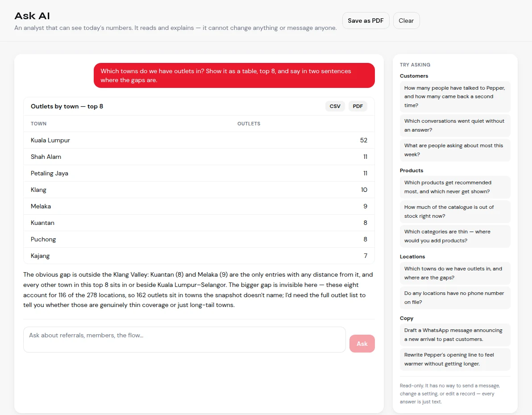The image size is (532, 415).
Task: Select the Kuantan town cell
Action: click(42, 223)
